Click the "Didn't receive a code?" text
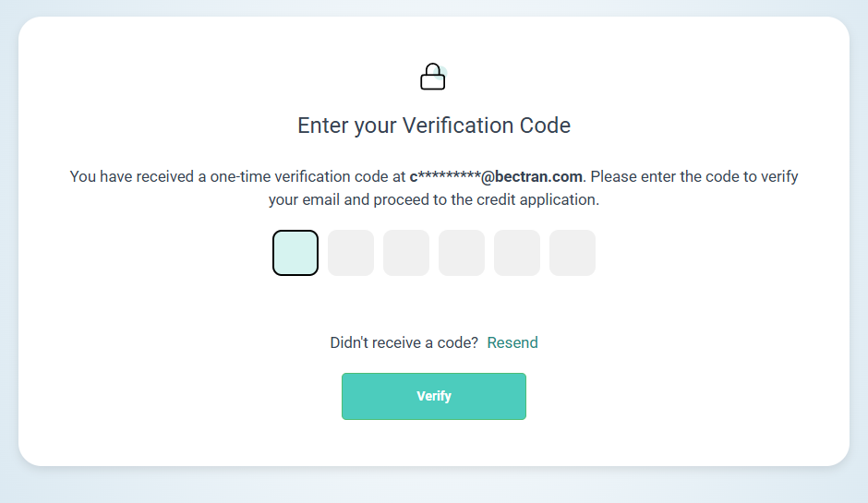Viewport: 868px width, 503px height. (x=404, y=342)
